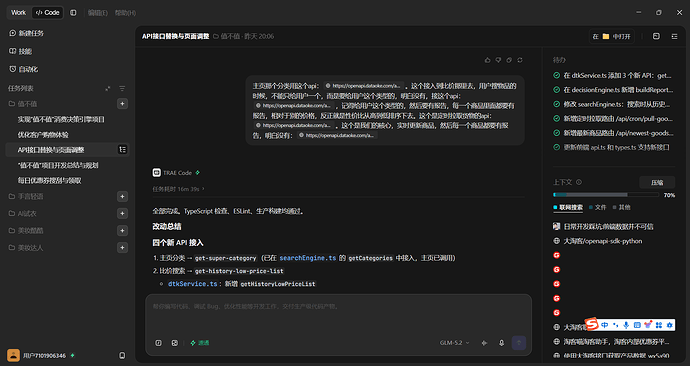The width and height of the screenshot is (690, 366).
Task: Click the Sogou S logo on IME bar
Action: (x=592, y=325)
